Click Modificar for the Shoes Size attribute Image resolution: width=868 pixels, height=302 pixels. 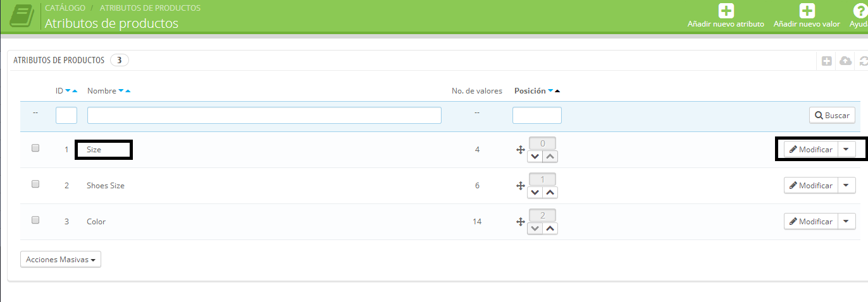coord(810,186)
